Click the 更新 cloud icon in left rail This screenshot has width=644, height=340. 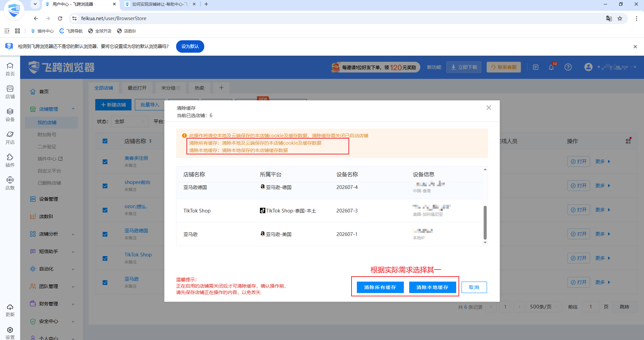(x=10, y=310)
